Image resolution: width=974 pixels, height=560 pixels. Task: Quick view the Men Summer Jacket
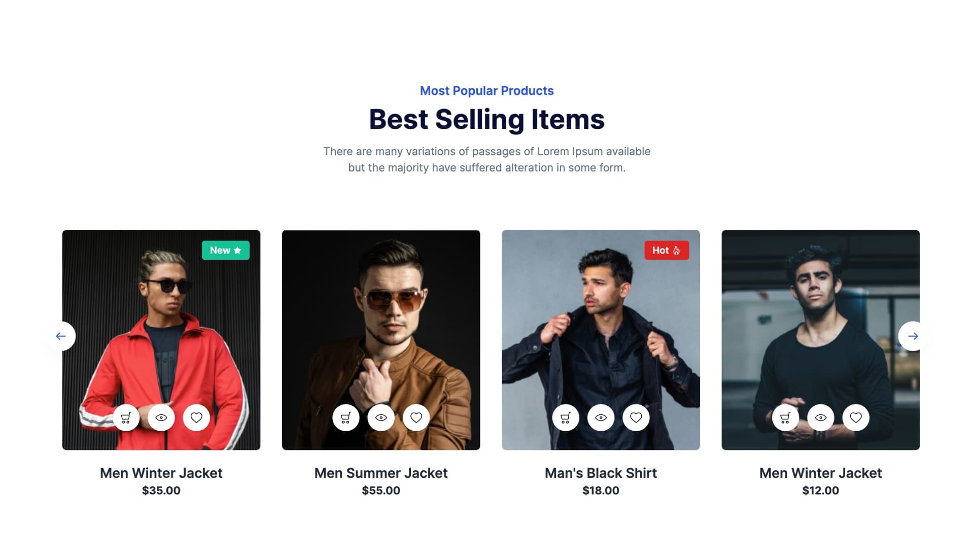tap(381, 417)
